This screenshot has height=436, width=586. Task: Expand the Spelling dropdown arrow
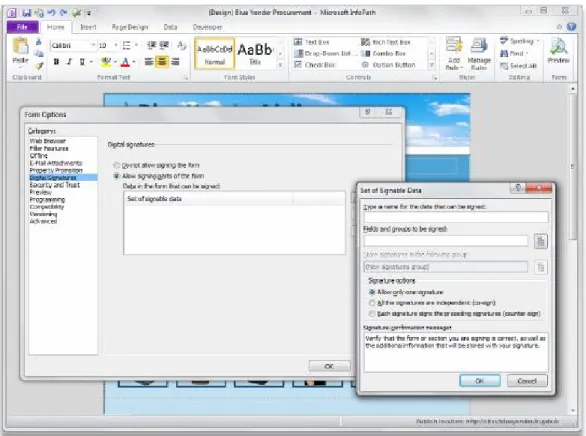click(538, 41)
